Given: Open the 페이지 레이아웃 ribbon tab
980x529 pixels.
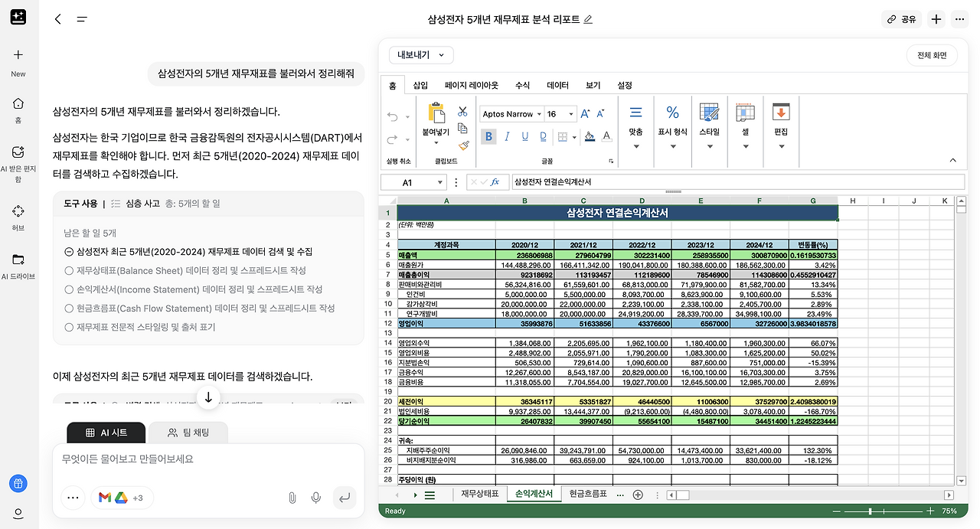Looking at the screenshot, I should tap(472, 86).
